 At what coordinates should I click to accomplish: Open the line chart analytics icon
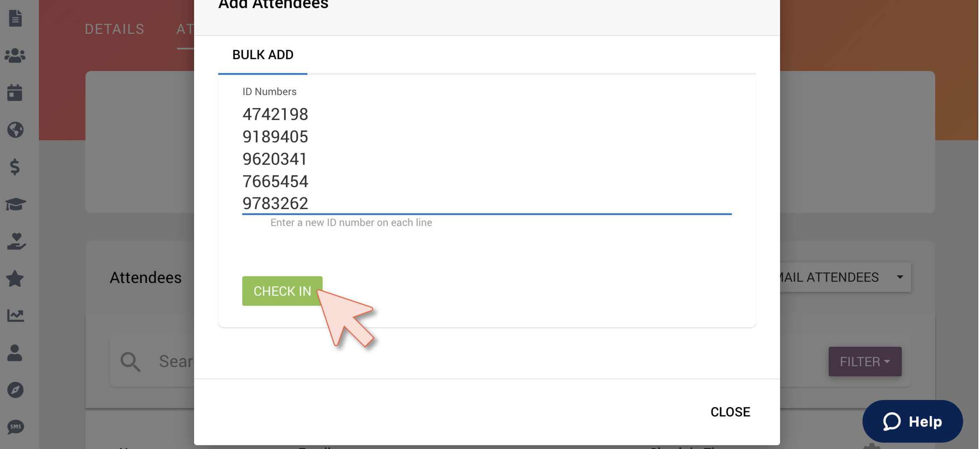(x=16, y=315)
